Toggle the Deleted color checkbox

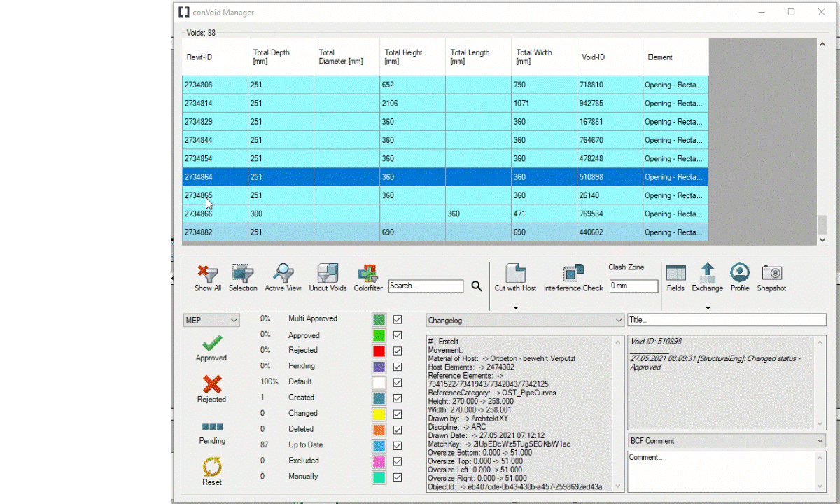[x=398, y=430]
